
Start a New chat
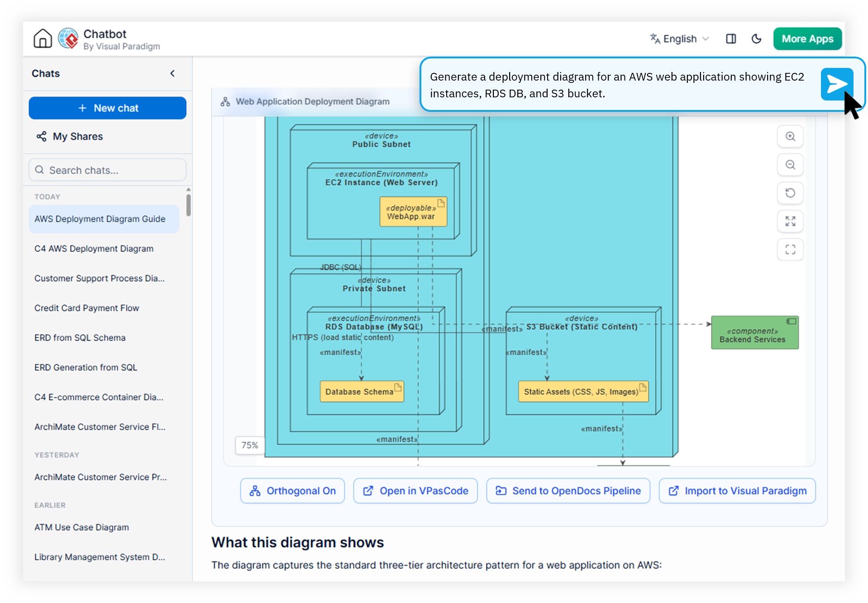108,108
